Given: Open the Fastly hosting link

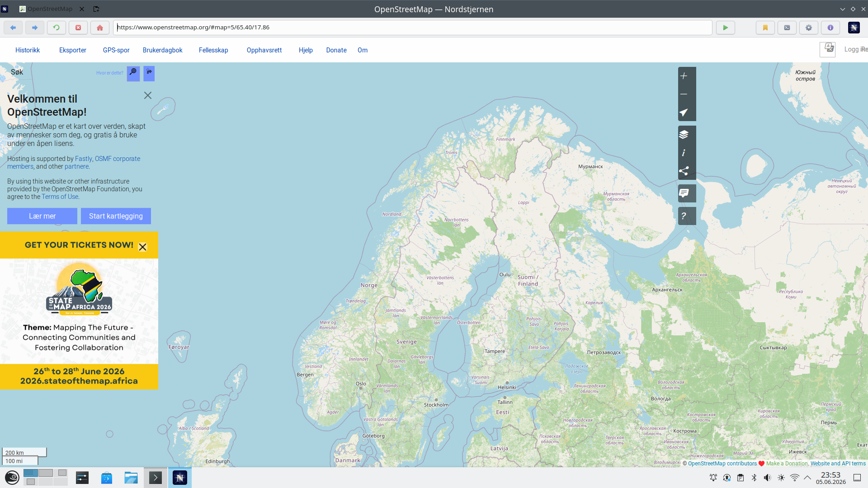Looking at the screenshot, I should click(x=83, y=159).
